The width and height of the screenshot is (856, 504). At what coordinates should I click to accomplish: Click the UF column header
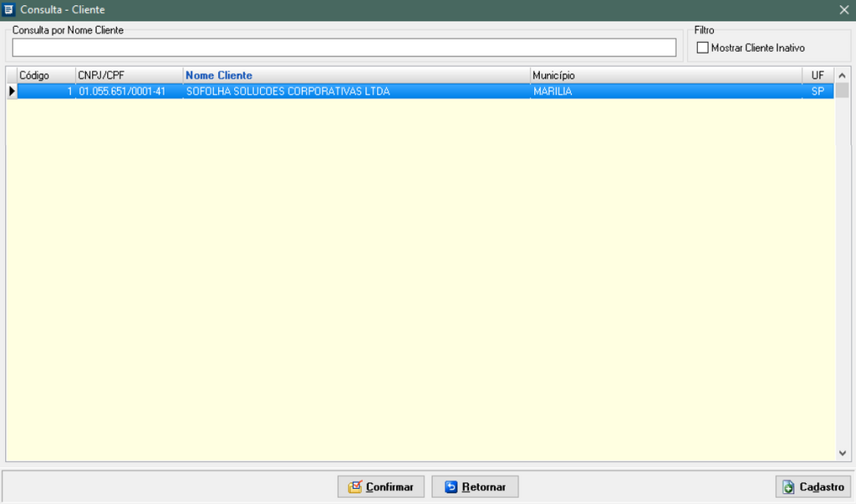(x=817, y=75)
